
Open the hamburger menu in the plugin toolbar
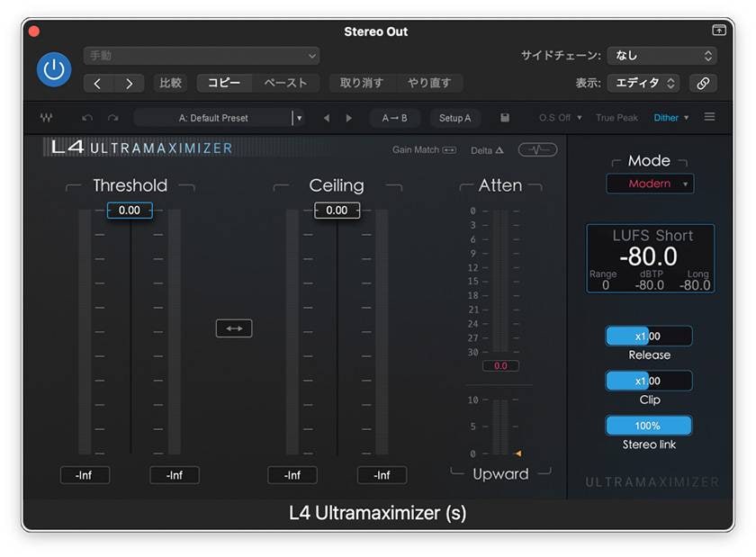pos(710,117)
